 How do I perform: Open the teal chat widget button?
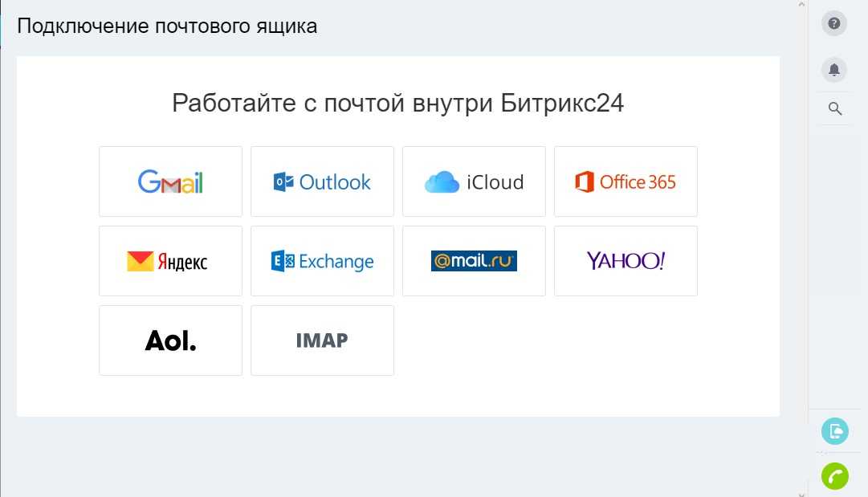point(835,431)
